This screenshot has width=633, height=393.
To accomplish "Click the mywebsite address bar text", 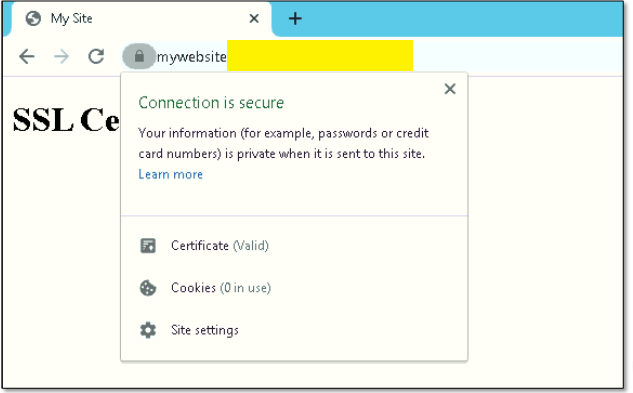I will point(192,57).
